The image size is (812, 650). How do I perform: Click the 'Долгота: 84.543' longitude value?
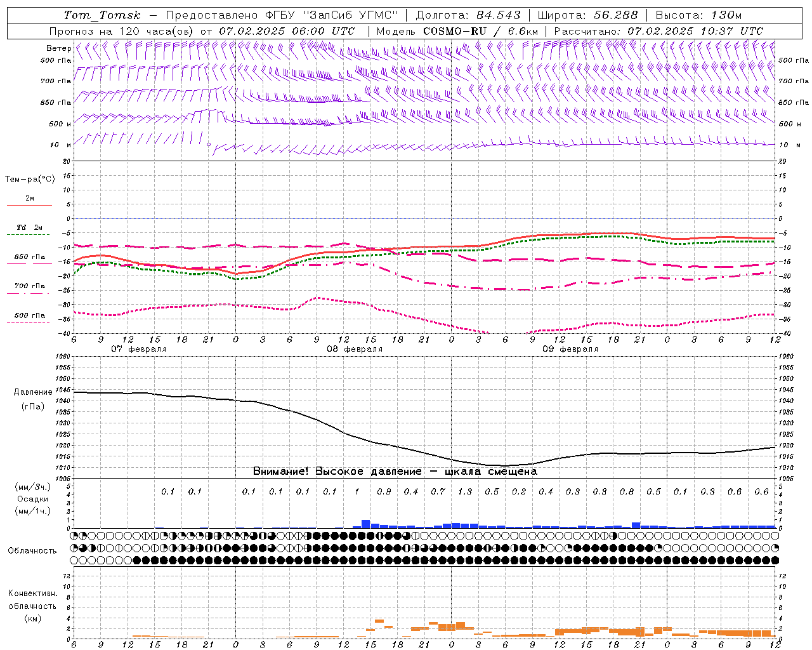point(468,15)
